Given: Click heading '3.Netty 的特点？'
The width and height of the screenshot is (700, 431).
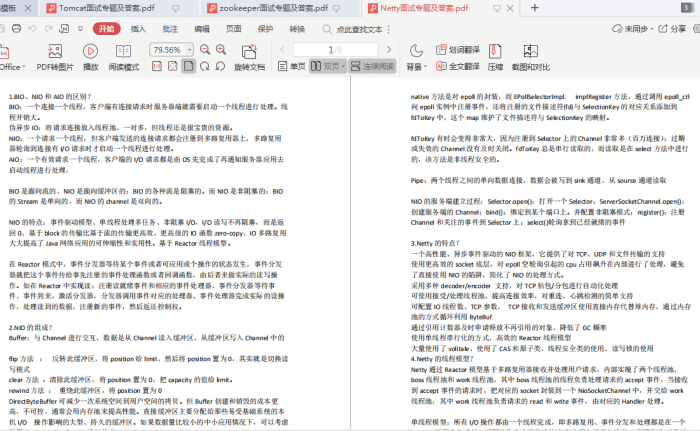Looking at the screenshot, I should pos(435,243).
